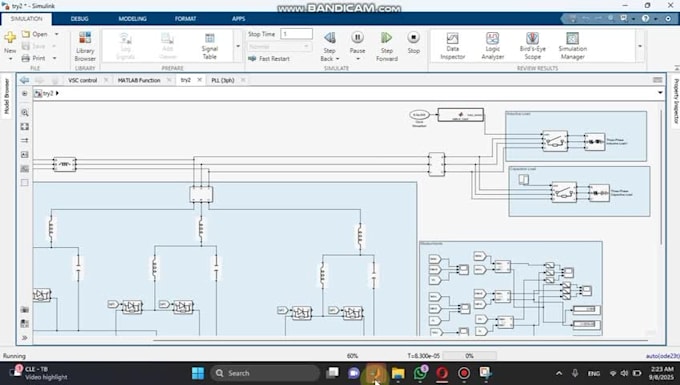680x385 pixels.
Task: Expand the Prepare gallery arrow
Action: (x=238, y=46)
